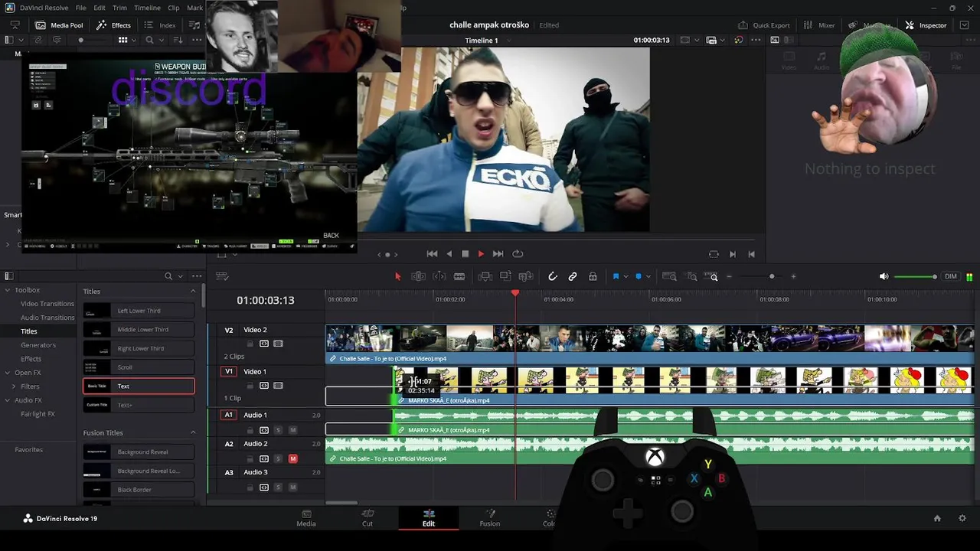Open the Trim menu

pos(119,8)
